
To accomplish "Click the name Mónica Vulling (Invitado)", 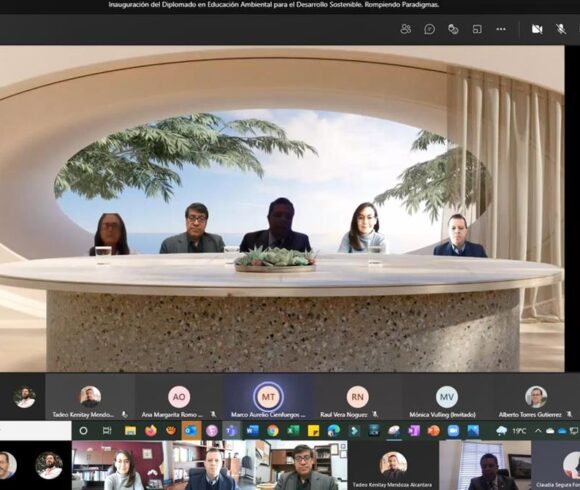I will point(442,415).
